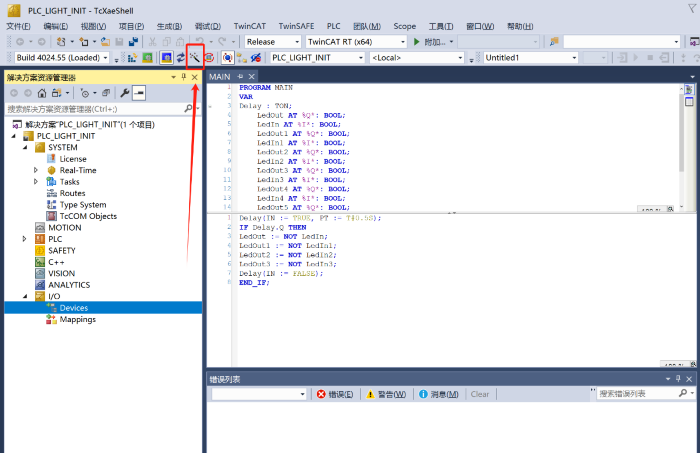Screen dimensions: 700x453
Task: Open the Untitled1 PLC project dropdown
Action: pos(574,58)
